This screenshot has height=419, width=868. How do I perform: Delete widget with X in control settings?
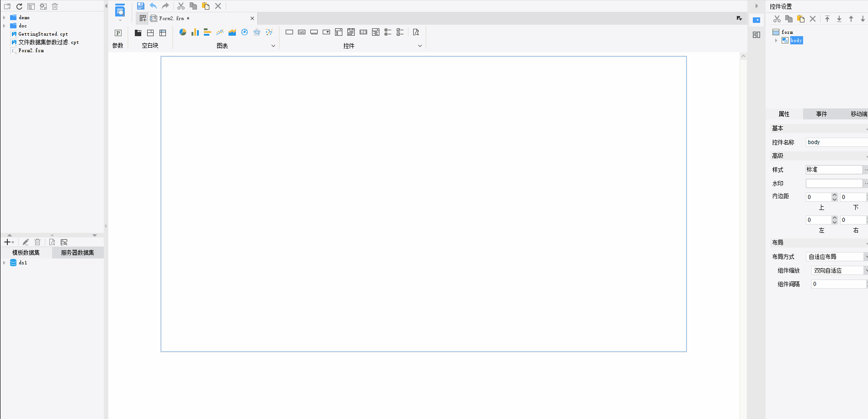click(x=813, y=19)
